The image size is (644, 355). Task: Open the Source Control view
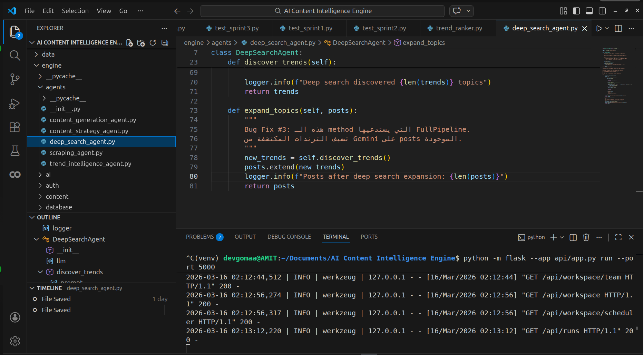[14, 79]
